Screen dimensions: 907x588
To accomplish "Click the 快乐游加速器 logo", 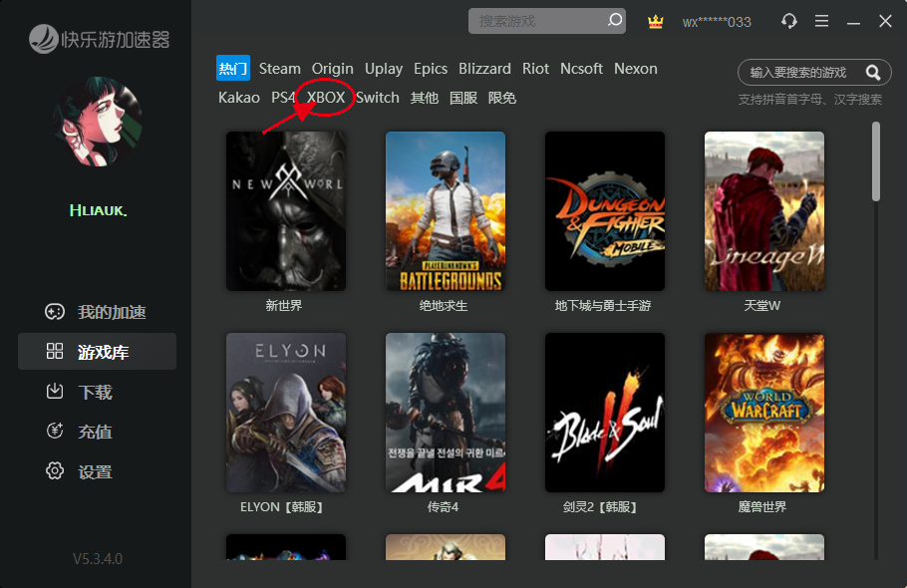I will tap(99, 39).
